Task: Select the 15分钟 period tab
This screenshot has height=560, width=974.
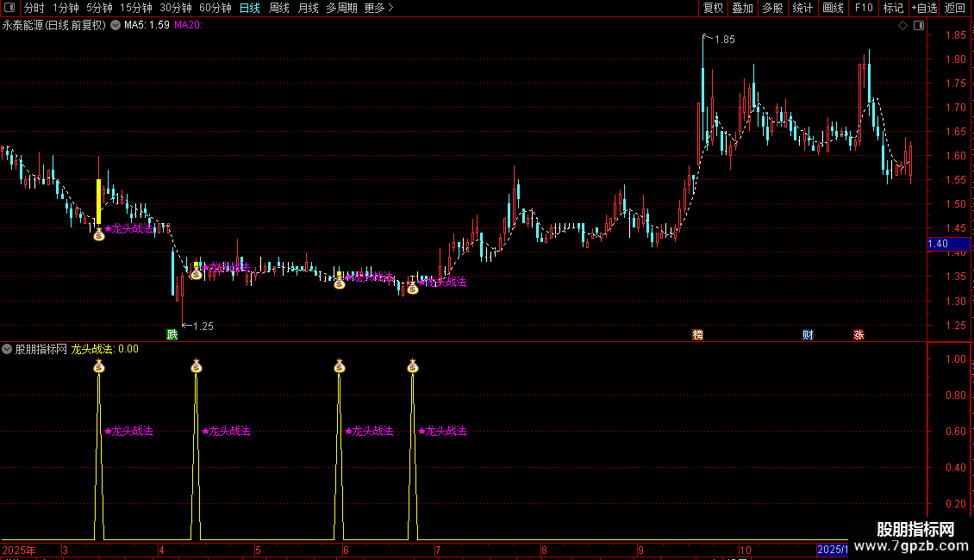Action: pos(136,8)
